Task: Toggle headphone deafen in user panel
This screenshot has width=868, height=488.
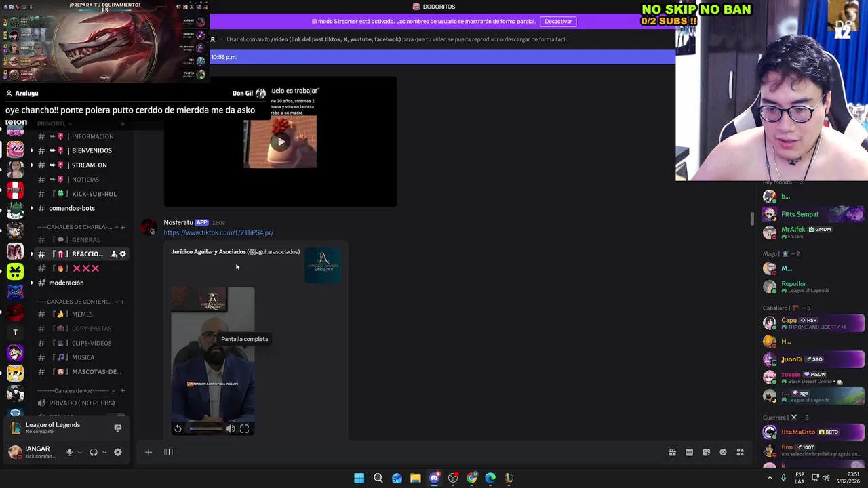Action: coord(94,452)
